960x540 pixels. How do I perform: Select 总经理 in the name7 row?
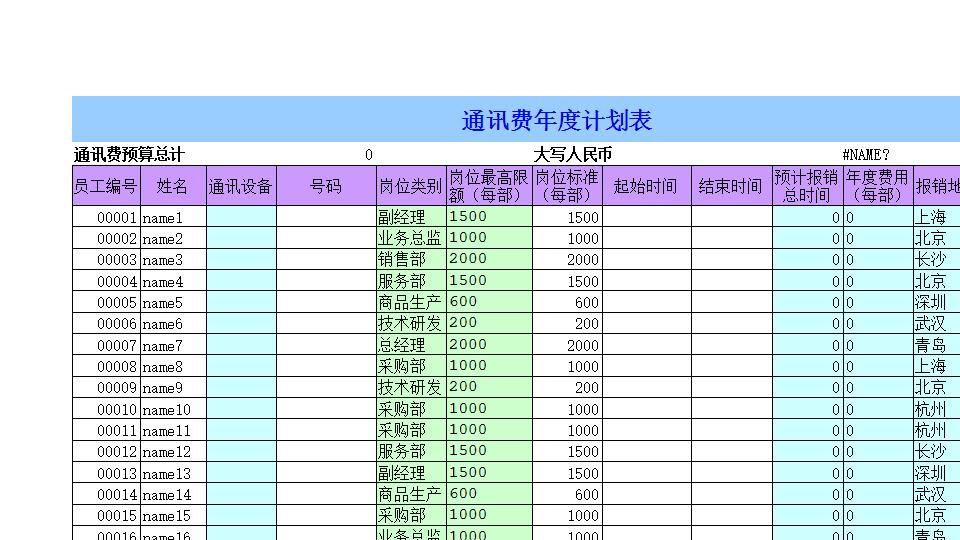(x=411, y=345)
